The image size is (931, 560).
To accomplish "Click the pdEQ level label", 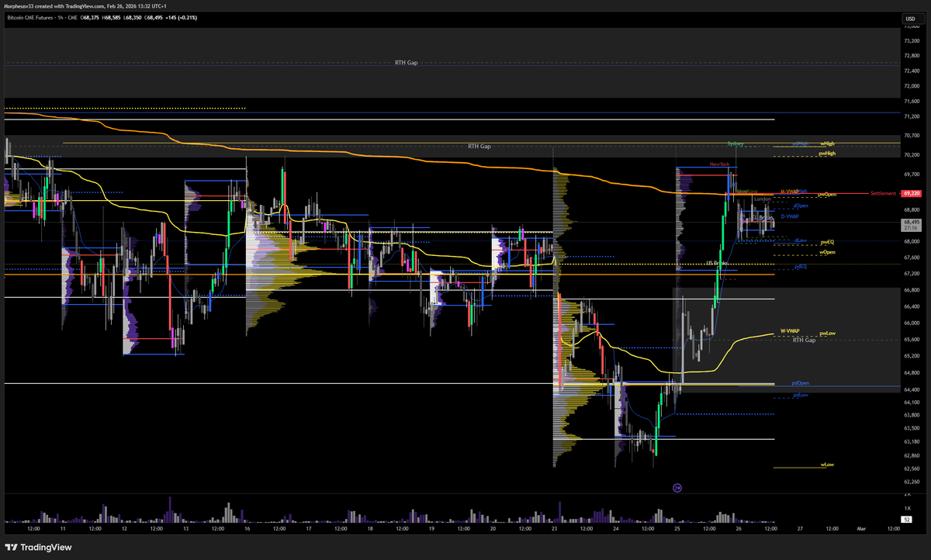I will tap(801, 266).
